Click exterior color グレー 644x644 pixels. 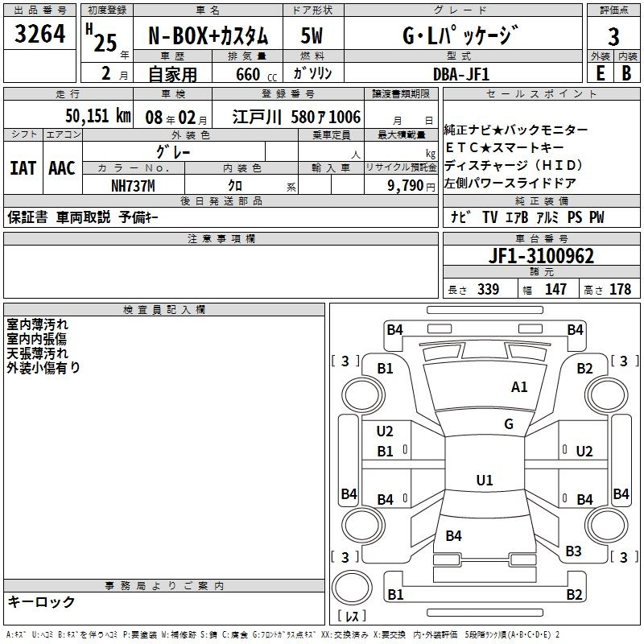(x=173, y=152)
